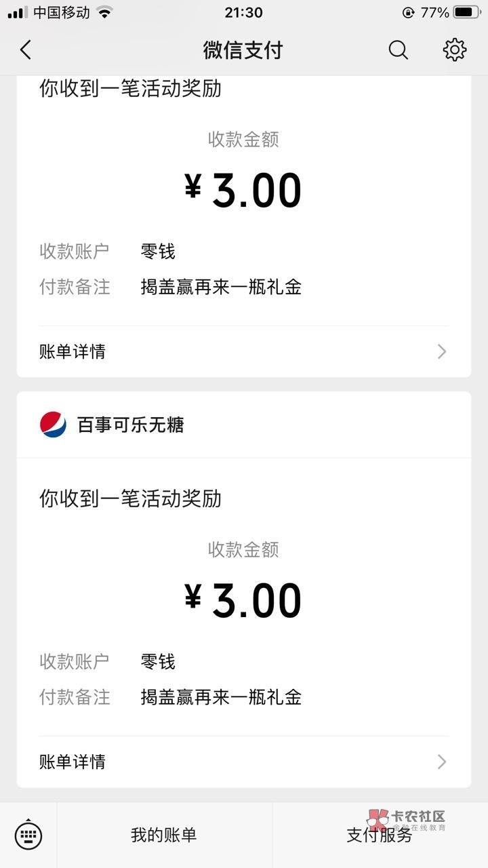Tap the back arrow in header

26,50
